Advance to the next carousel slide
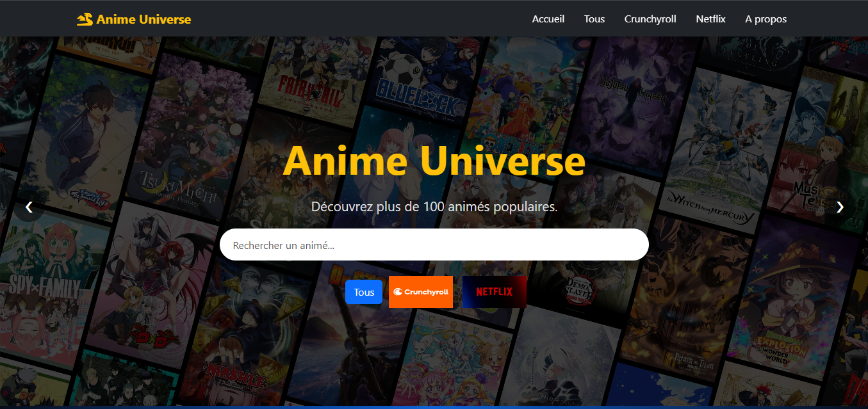The image size is (868, 409). coord(840,207)
